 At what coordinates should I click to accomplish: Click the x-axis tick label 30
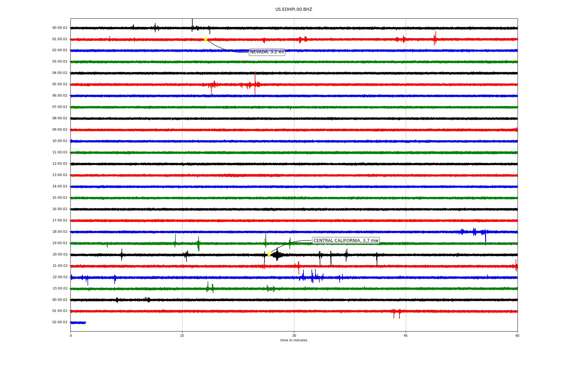pos(294,336)
